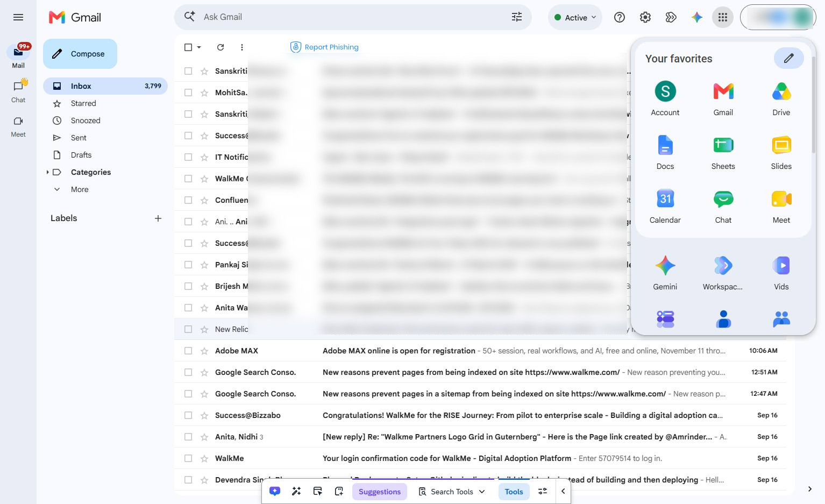
Task: Open the Active status dropdown
Action: pyautogui.click(x=575, y=17)
